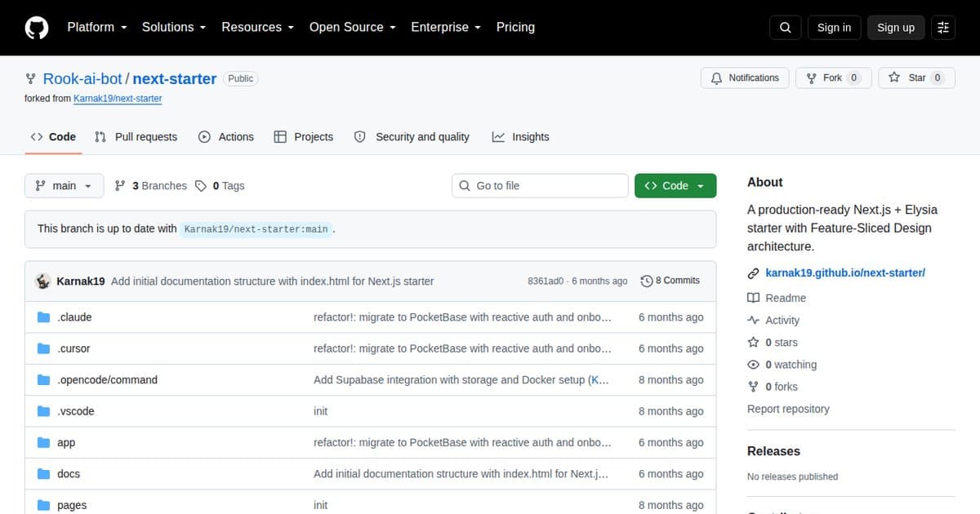The image size is (980, 514).
Task: Click the branches icon beside 3 Branches
Action: coord(121,186)
